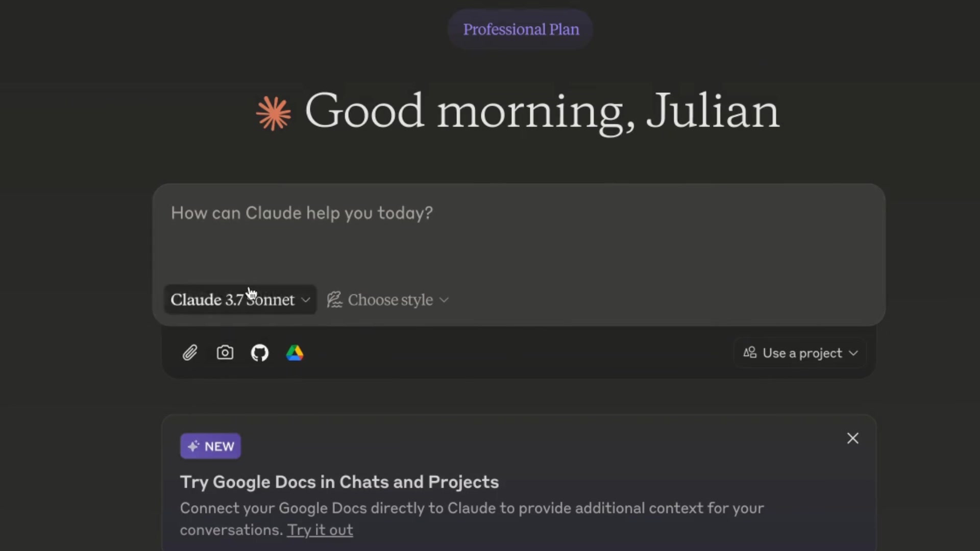Click the Try Google Docs in Chats heading
Screen dimensions: 980x551
point(339,482)
